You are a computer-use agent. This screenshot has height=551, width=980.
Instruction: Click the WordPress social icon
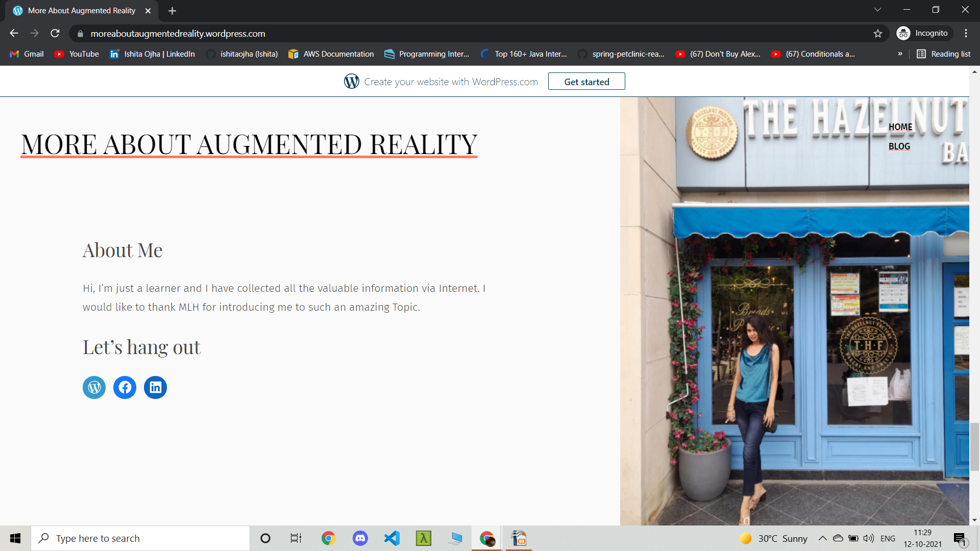pos(94,387)
